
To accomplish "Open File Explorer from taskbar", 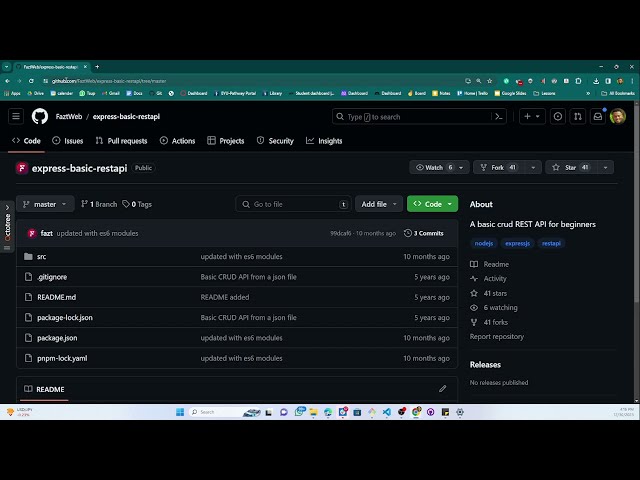I will (313, 412).
